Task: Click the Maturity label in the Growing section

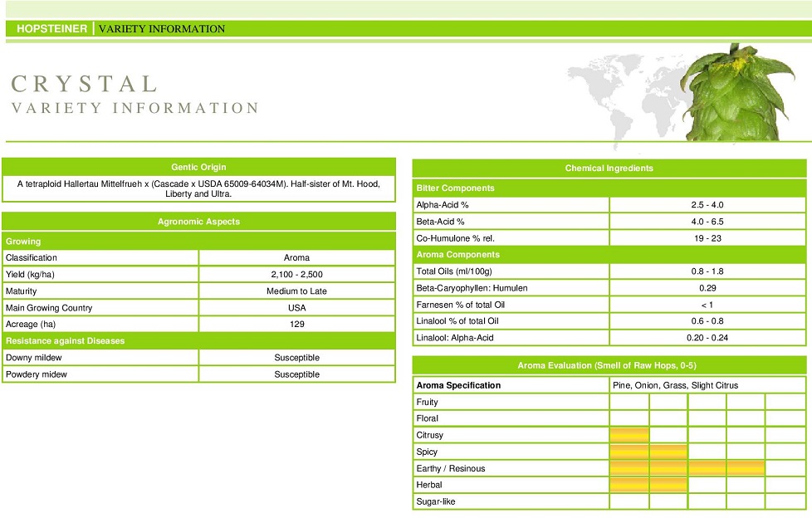Action: point(21,291)
